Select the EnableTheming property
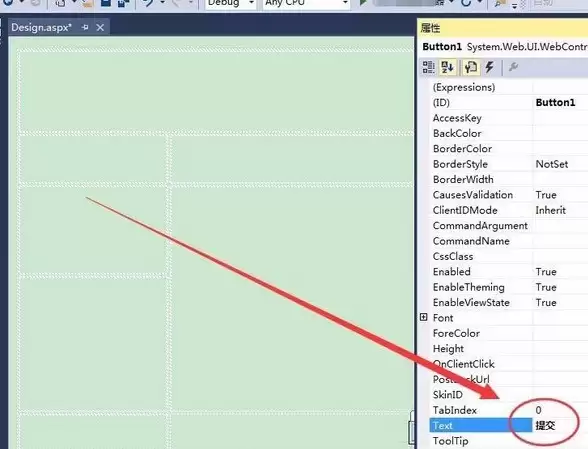The width and height of the screenshot is (588, 449). 468,287
